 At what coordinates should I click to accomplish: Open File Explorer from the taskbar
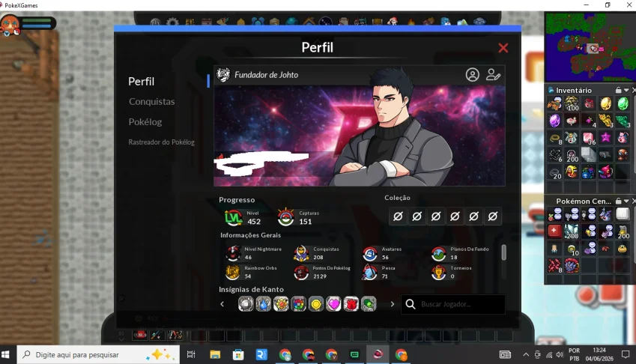(x=215, y=355)
